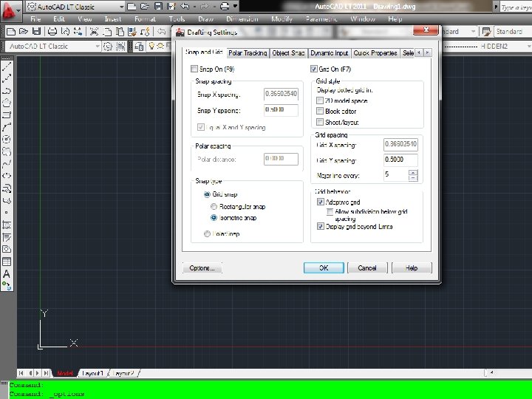The image size is (532, 399).
Task: Click the Model tab
Action: (x=65, y=373)
